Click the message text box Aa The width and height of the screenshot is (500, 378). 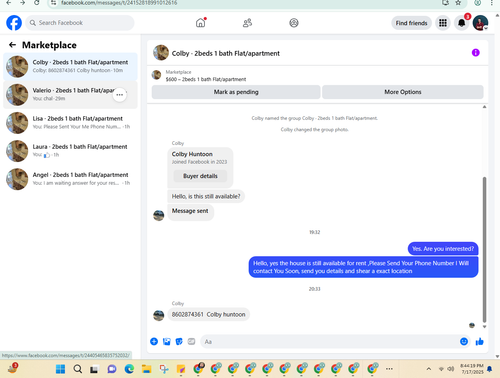pos(330,342)
